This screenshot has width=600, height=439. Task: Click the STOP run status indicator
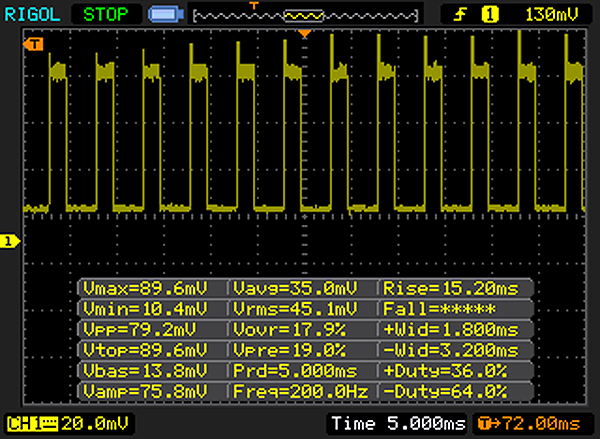pyautogui.click(x=106, y=15)
